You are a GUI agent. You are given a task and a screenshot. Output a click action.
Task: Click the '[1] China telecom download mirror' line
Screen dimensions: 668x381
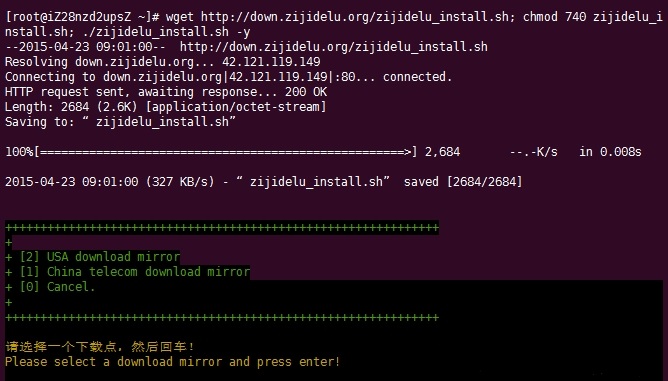click(x=127, y=272)
